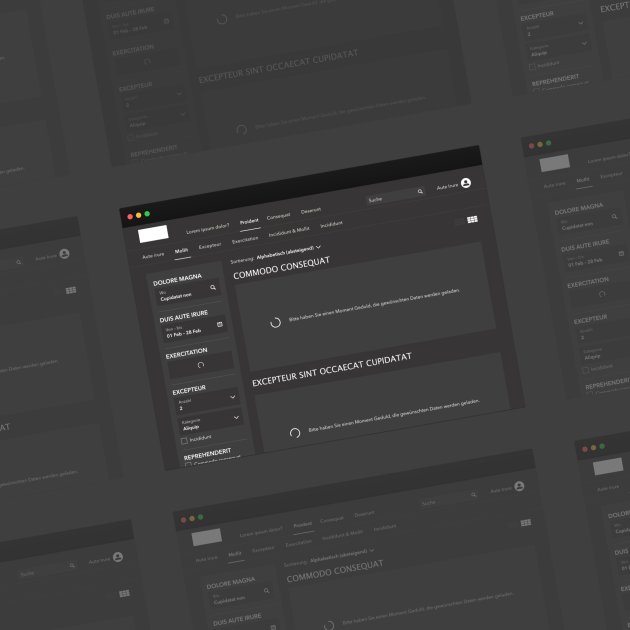The width and height of the screenshot is (630, 630).
Task: Tick the Incididunt checkbox in the right faded window
Action: 586,370
